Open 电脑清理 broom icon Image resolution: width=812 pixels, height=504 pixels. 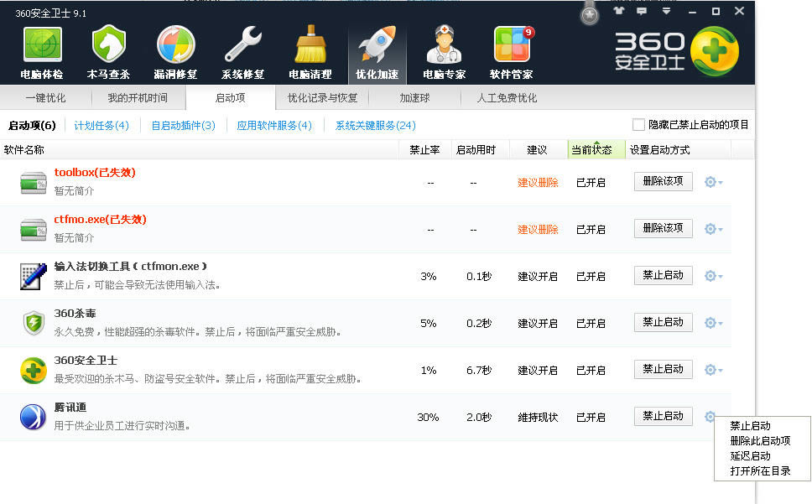pyautogui.click(x=310, y=49)
